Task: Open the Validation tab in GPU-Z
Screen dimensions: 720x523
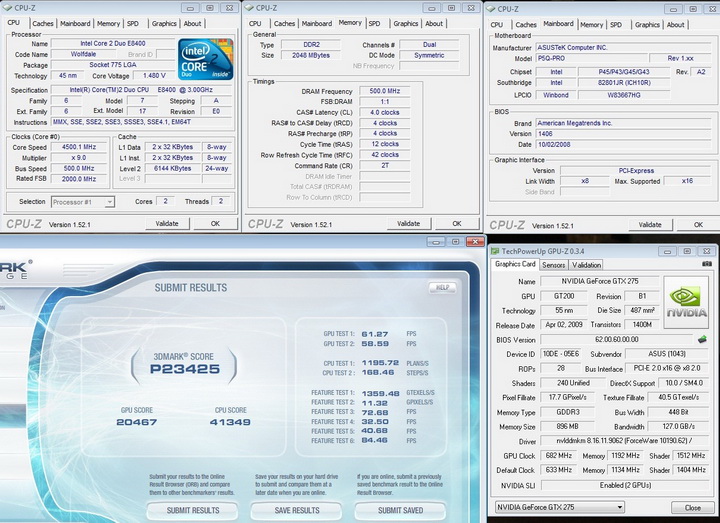Action: [x=586, y=265]
